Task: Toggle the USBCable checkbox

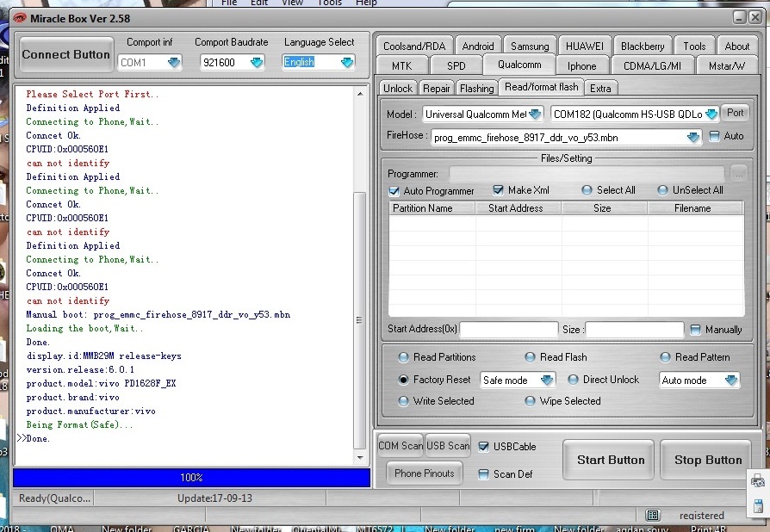Action: click(x=484, y=446)
